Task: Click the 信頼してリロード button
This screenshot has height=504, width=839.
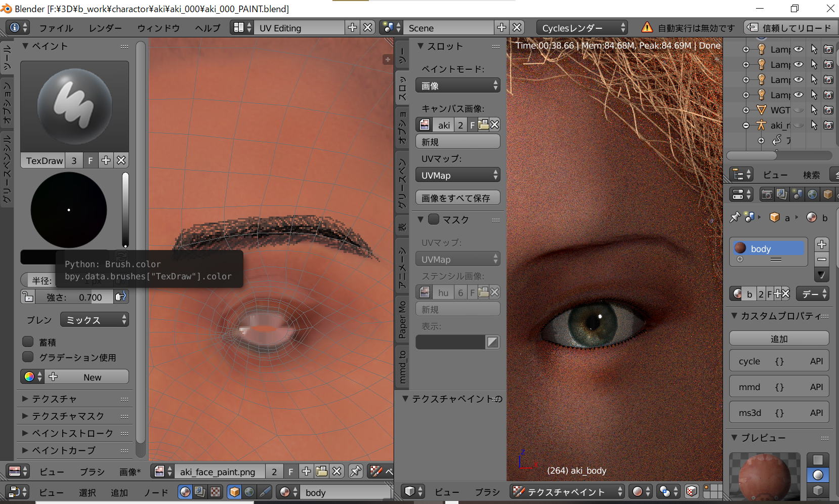Action: click(790, 28)
